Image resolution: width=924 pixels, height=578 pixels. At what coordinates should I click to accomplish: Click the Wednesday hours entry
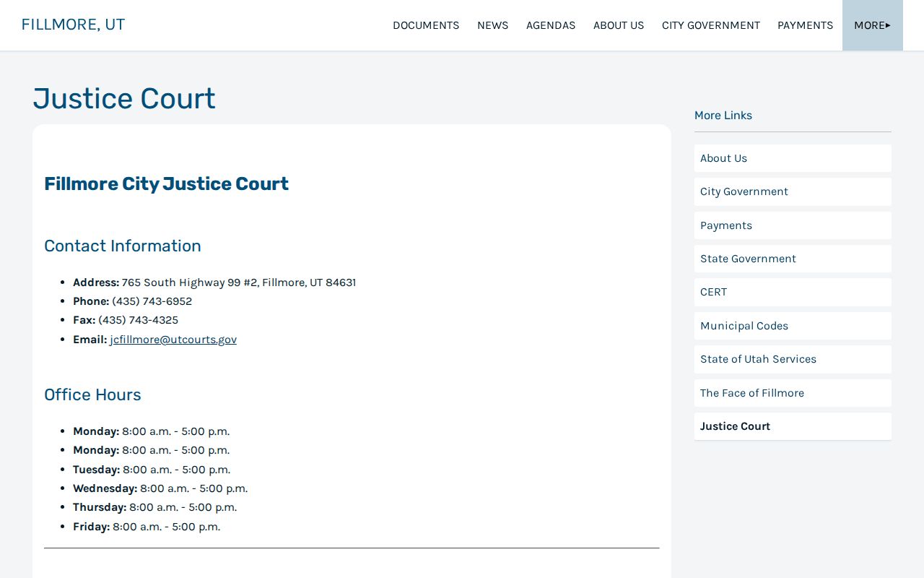[160, 488]
